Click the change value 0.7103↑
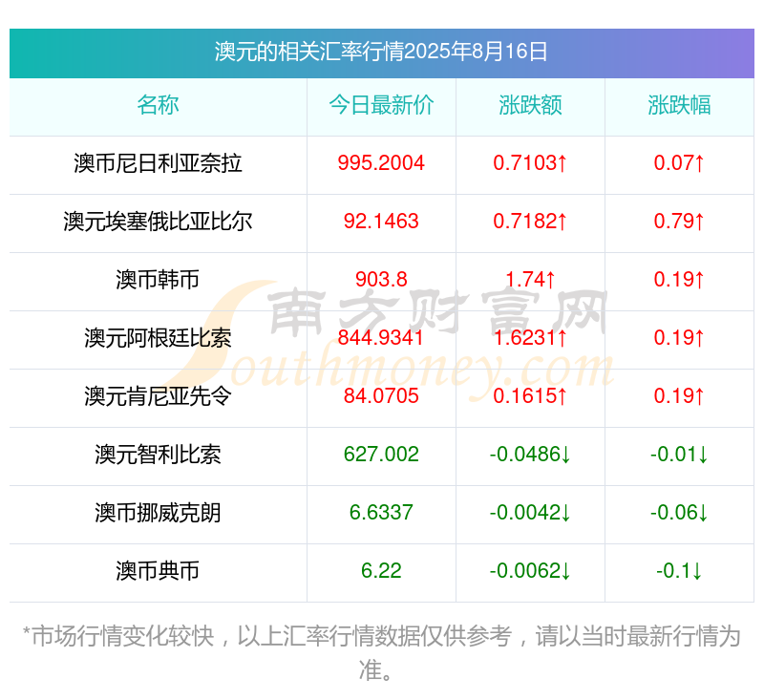764x700 pixels. [530, 163]
